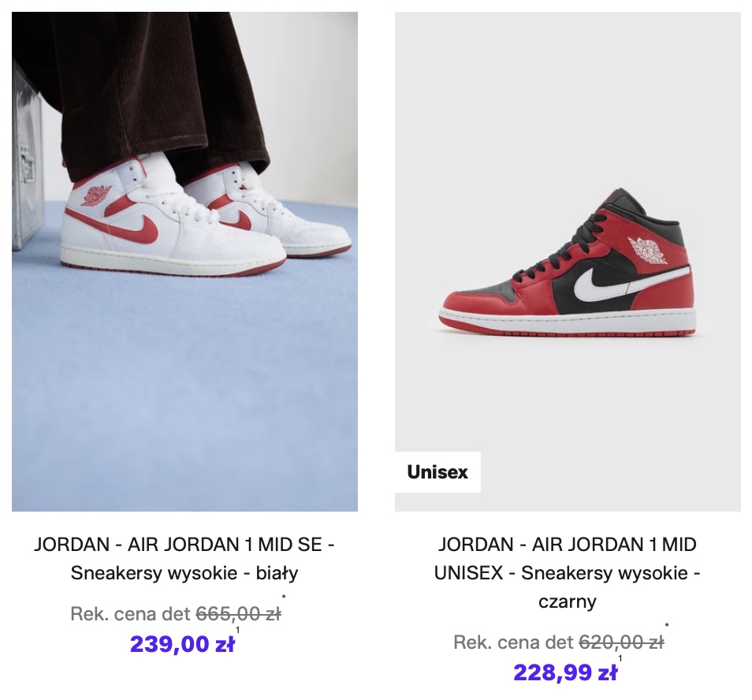Click the Wings logo on the red-black sneaker
752x700 pixels.
coord(648,250)
